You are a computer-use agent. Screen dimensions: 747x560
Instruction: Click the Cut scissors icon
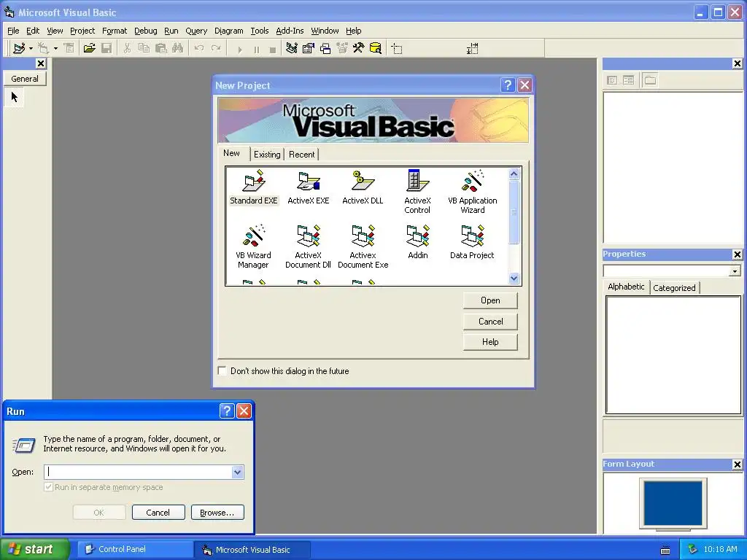pos(127,48)
